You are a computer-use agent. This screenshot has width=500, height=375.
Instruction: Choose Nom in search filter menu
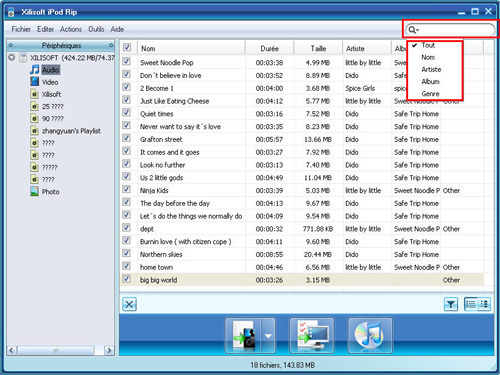click(435, 57)
